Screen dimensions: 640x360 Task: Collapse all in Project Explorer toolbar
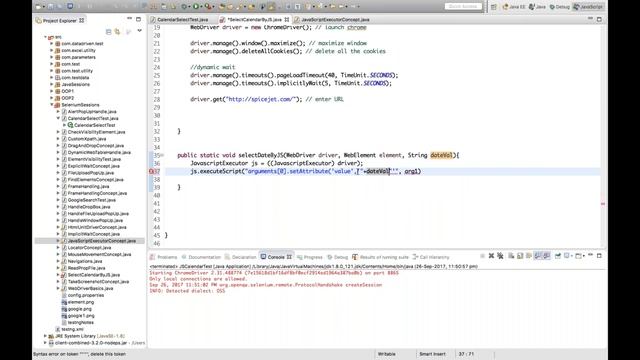(x=109, y=31)
